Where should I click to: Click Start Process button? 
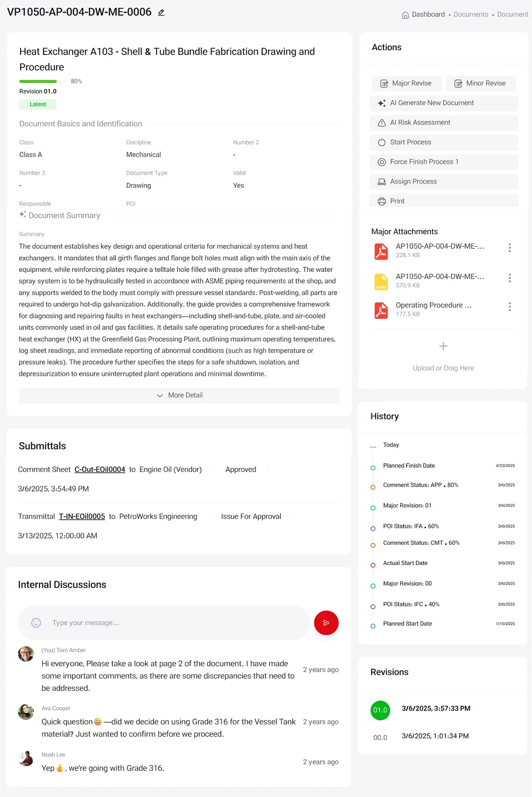click(x=444, y=143)
